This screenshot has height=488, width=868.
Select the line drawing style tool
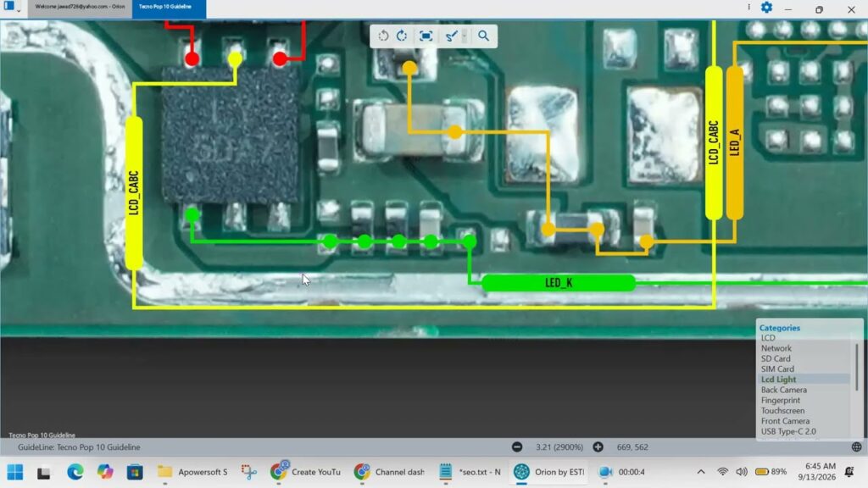[451, 36]
